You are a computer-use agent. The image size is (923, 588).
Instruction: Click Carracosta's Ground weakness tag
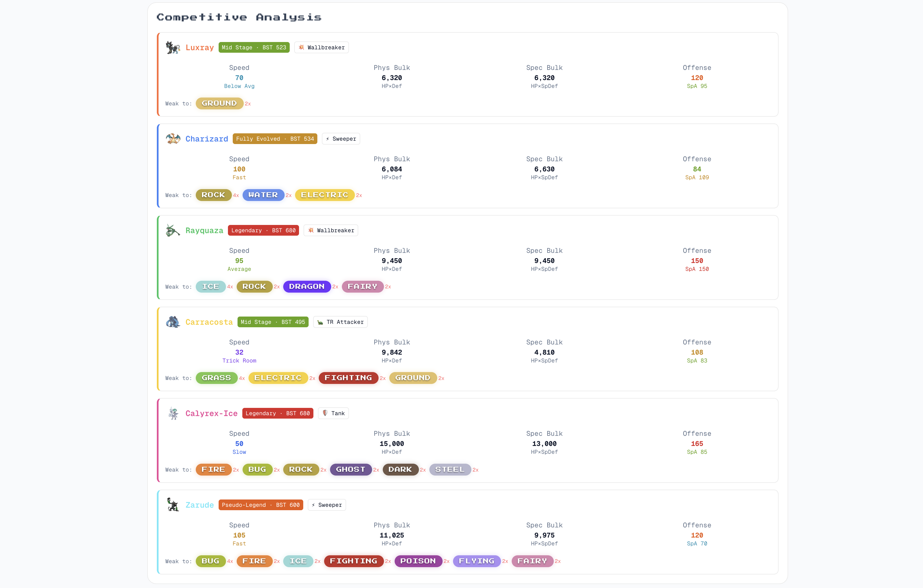pos(413,378)
